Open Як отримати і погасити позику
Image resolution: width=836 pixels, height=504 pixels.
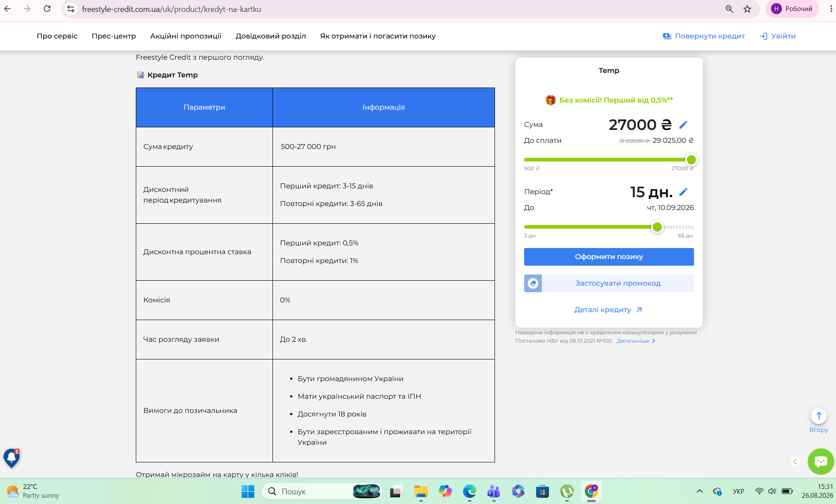378,36
